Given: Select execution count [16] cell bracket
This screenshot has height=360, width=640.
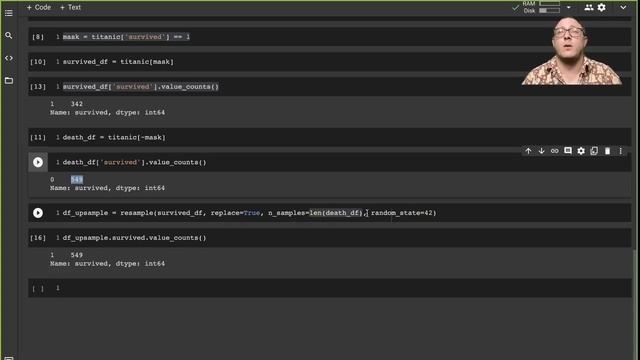Looking at the screenshot, I should [x=38, y=238].
